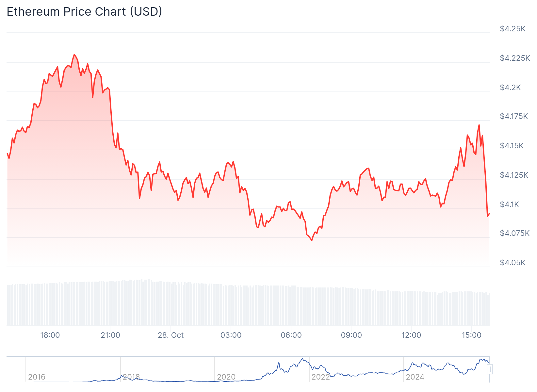Click the navigator range handle at right end
This screenshot has width=537, height=392.
pyautogui.click(x=489, y=369)
